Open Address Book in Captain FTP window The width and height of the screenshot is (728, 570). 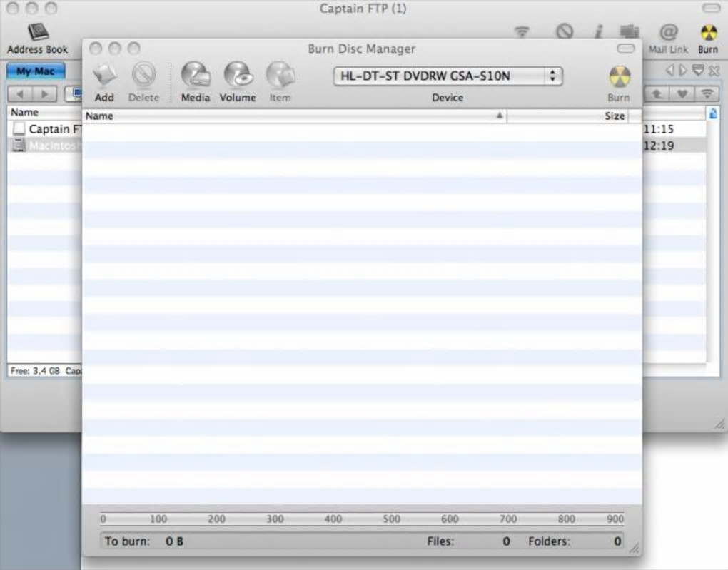click(x=38, y=38)
